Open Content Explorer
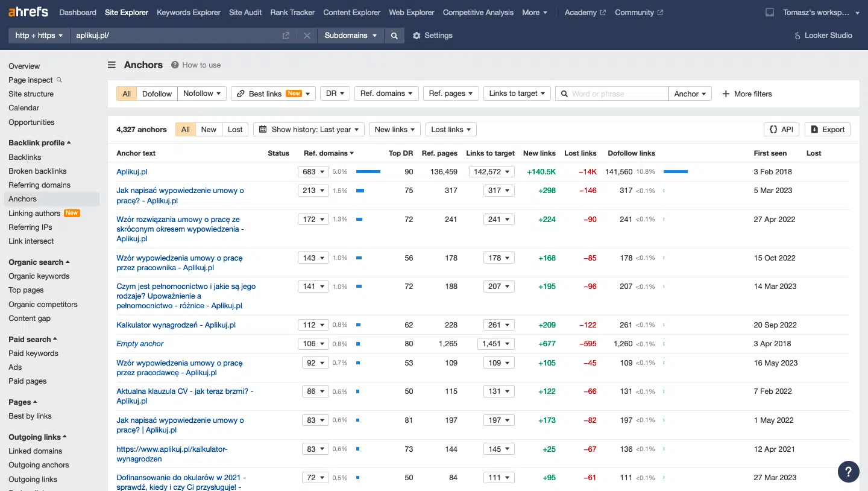Viewport: 868px width, 491px height. (352, 12)
